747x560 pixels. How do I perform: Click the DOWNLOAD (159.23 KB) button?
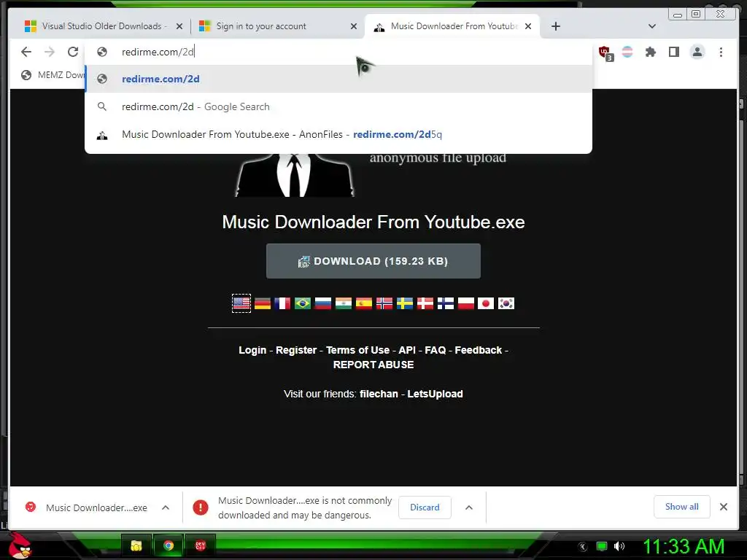373,261
